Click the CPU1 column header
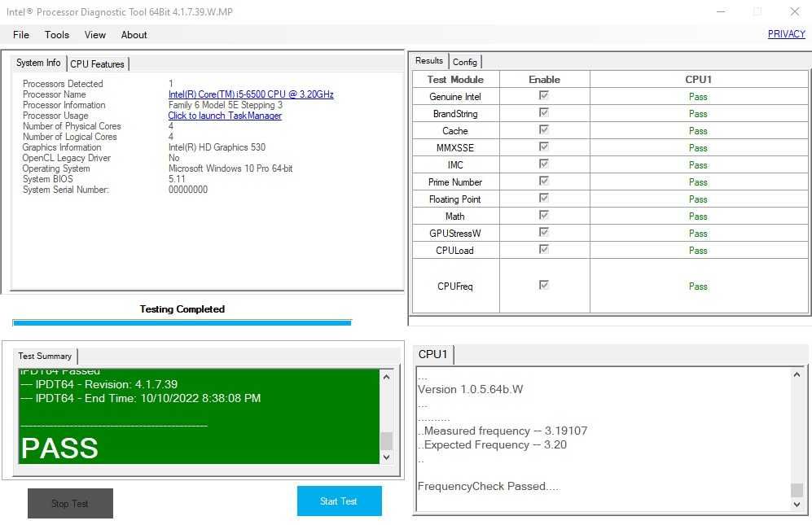 (x=699, y=79)
